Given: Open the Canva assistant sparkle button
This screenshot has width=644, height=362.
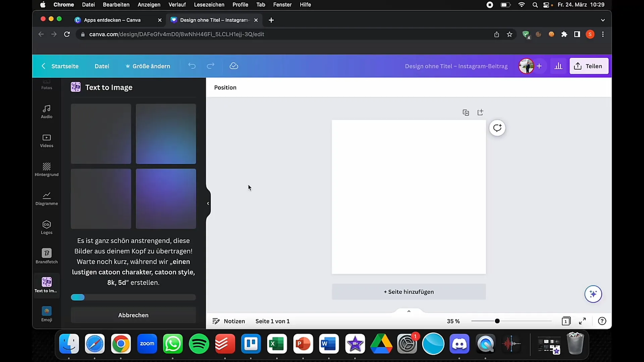Looking at the screenshot, I should pos(593,294).
